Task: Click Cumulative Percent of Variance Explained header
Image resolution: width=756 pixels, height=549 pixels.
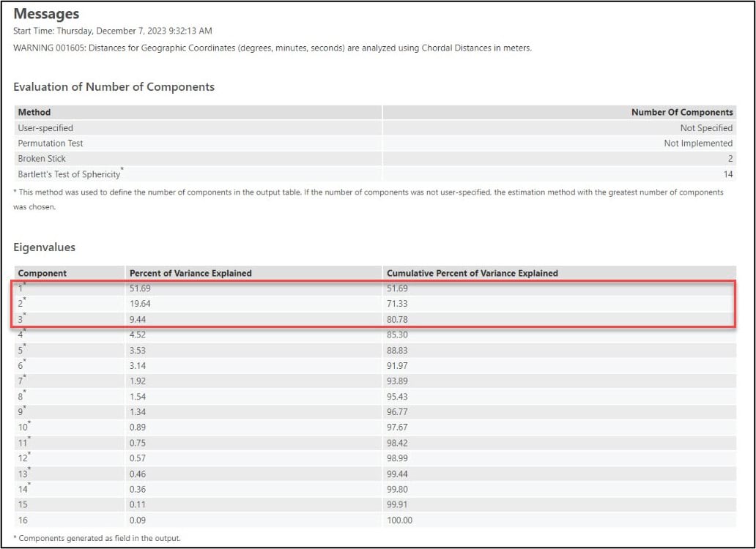Action: click(x=472, y=273)
